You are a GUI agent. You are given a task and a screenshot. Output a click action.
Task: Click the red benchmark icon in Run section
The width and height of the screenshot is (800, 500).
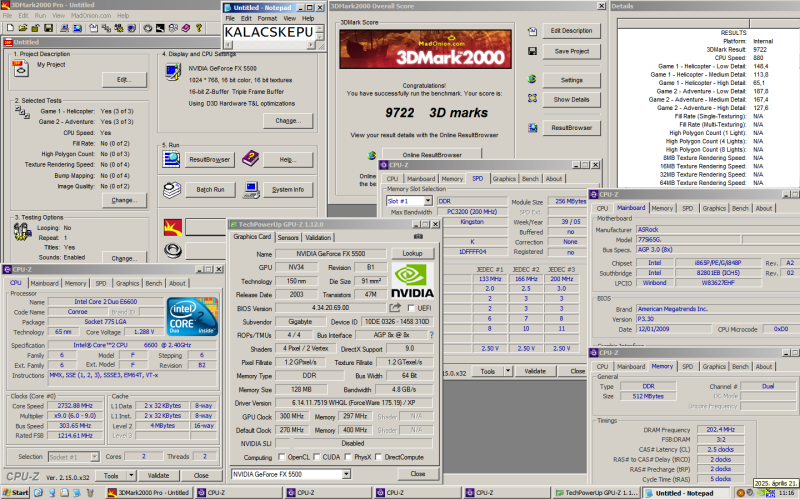click(x=173, y=227)
